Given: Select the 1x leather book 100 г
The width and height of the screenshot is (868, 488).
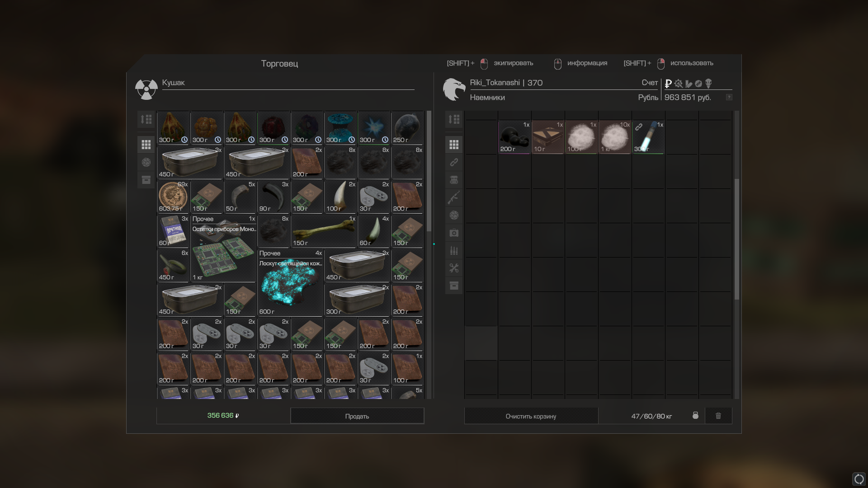Looking at the screenshot, I should click(407, 368).
